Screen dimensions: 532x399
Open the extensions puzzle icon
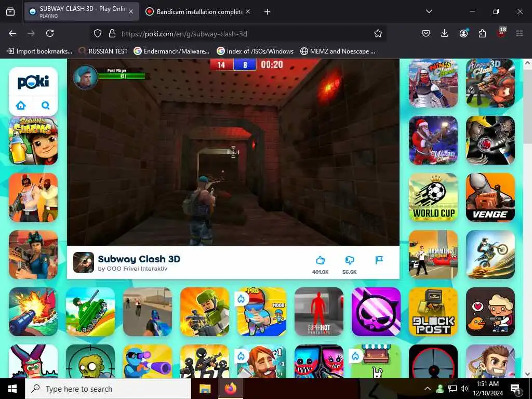482,33
